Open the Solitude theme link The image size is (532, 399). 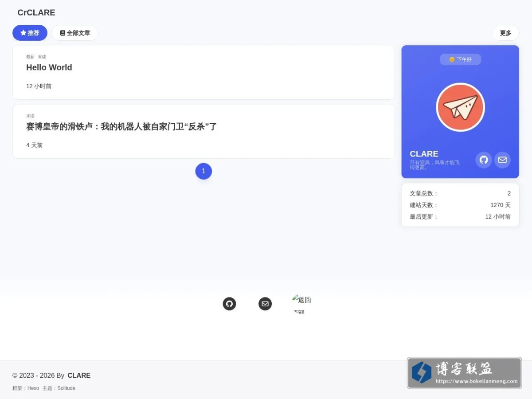[x=66, y=388]
